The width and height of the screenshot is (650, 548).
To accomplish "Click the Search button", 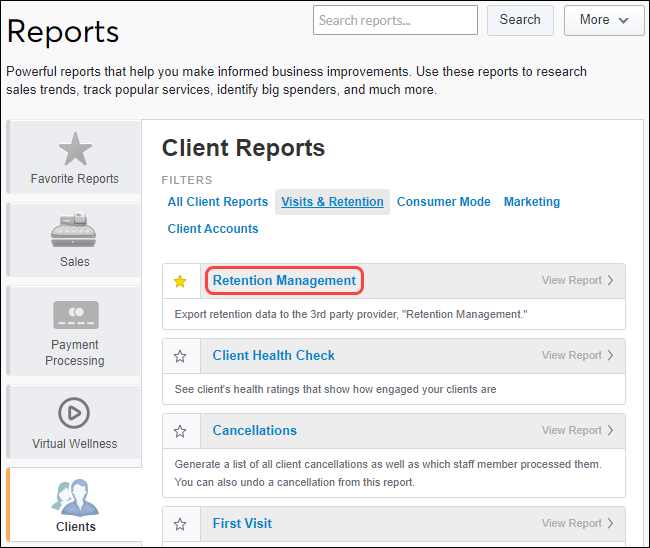I will tap(520, 20).
